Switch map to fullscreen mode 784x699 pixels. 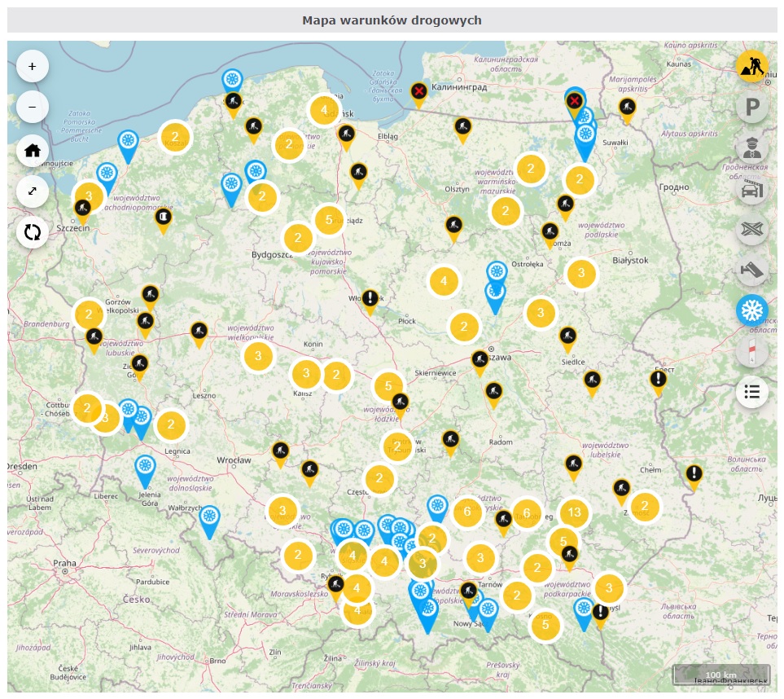[33, 191]
